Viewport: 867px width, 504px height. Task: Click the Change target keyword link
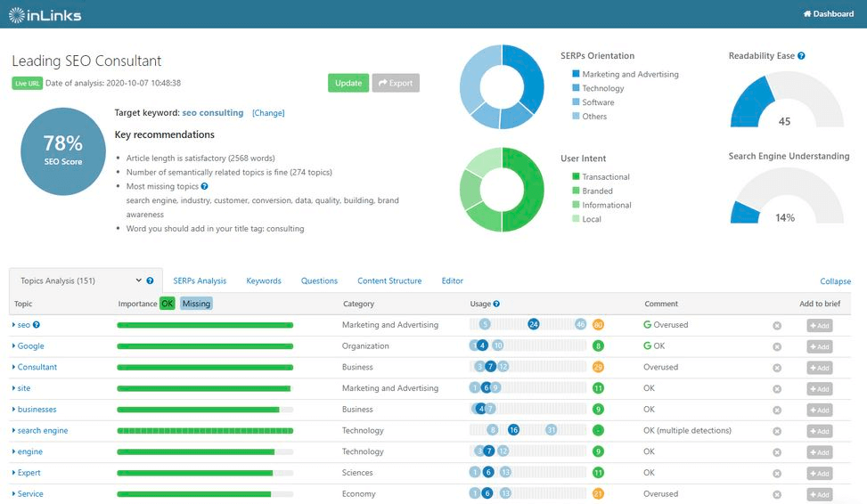tap(268, 113)
